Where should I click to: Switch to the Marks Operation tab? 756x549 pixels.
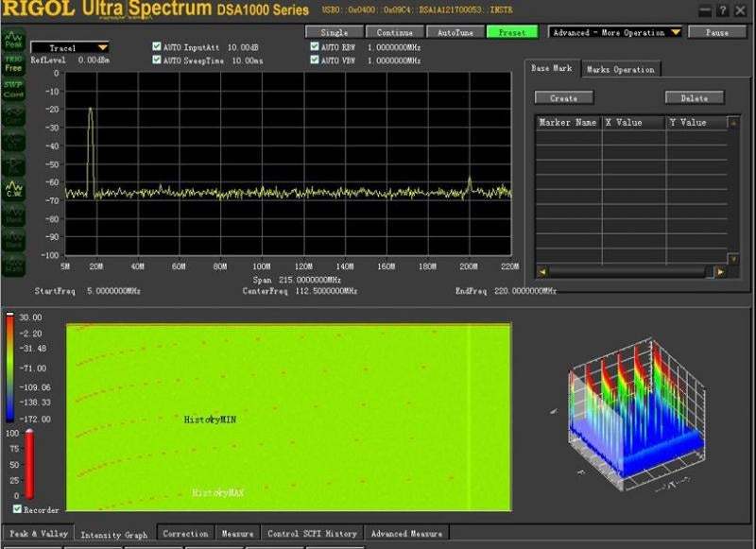point(623,68)
